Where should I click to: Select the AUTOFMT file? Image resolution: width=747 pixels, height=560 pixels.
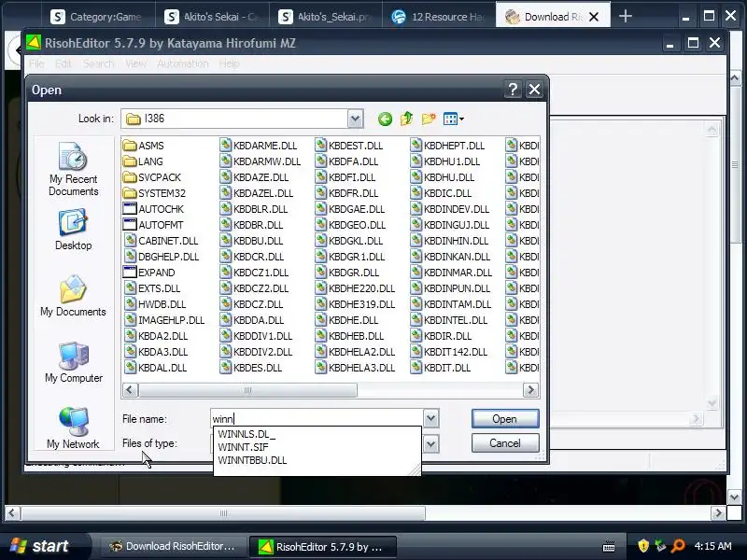pos(153,225)
